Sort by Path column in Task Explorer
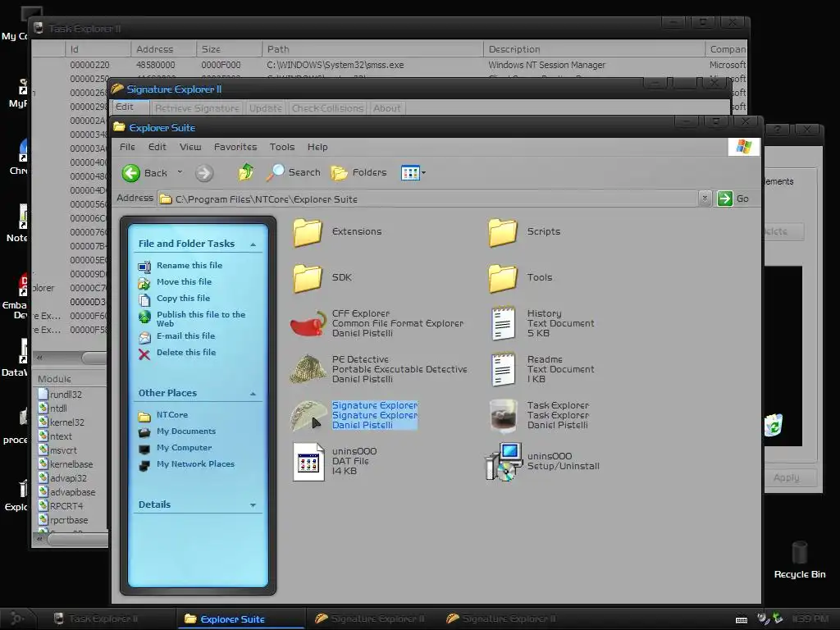 [372, 49]
